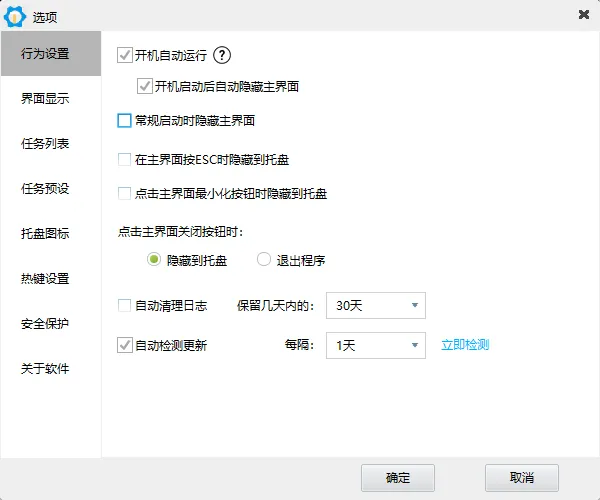Switch to the 行为设置 tab
The height and width of the screenshot is (500, 600).
(51, 54)
